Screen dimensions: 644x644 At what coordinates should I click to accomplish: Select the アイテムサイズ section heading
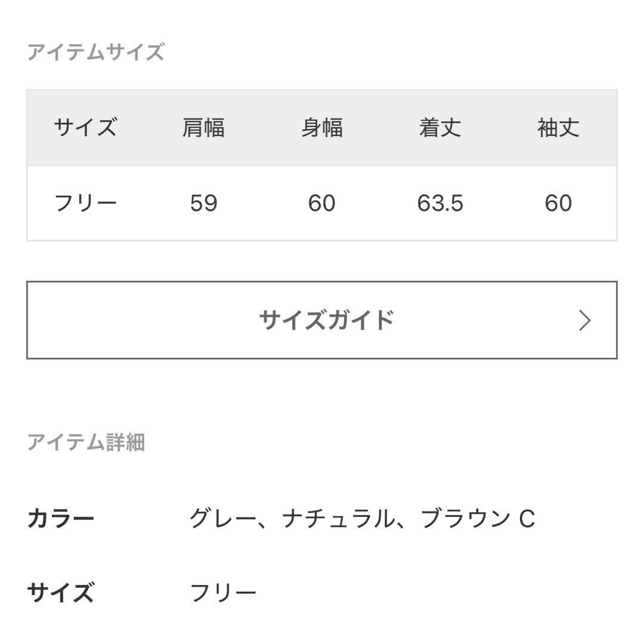pos(95,54)
